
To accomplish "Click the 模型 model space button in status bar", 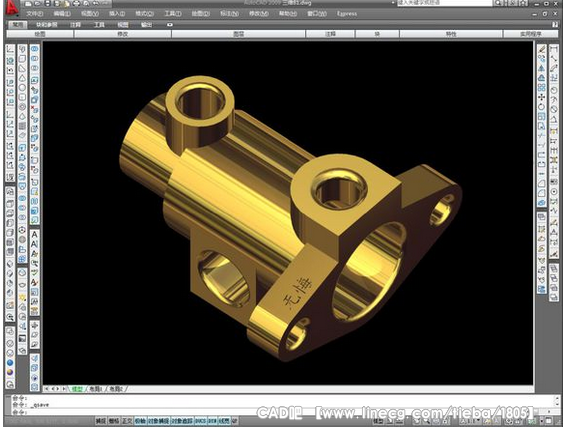I will [x=377, y=421].
